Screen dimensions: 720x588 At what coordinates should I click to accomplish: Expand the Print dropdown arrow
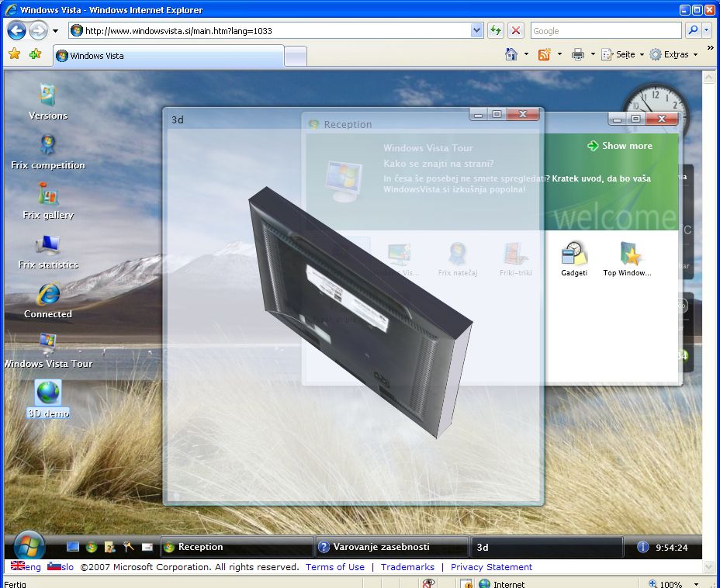(593, 54)
